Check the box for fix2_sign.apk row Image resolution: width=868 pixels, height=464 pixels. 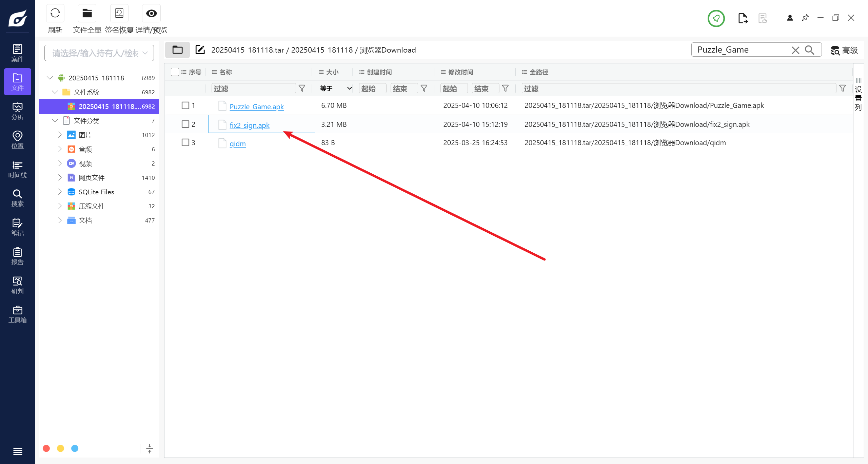(185, 124)
